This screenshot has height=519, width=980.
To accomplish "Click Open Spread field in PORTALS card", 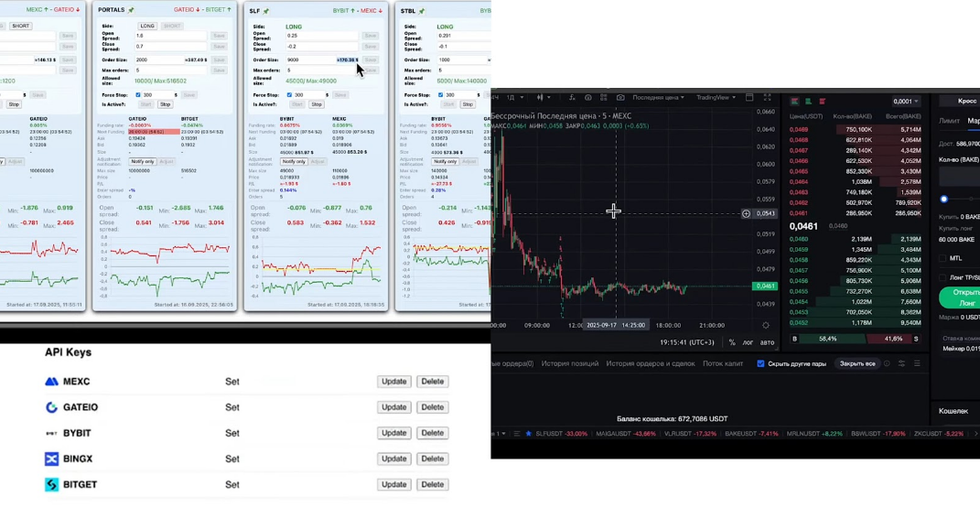I will click(170, 36).
